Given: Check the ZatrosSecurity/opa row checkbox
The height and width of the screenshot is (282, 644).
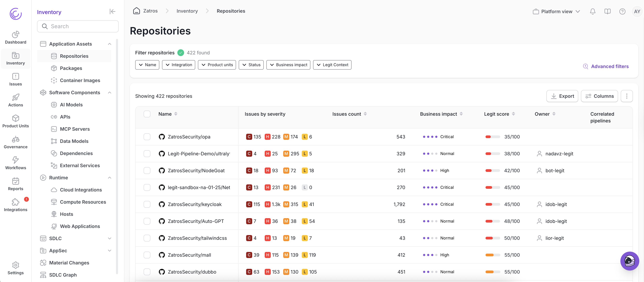Looking at the screenshot, I should point(147,137).
